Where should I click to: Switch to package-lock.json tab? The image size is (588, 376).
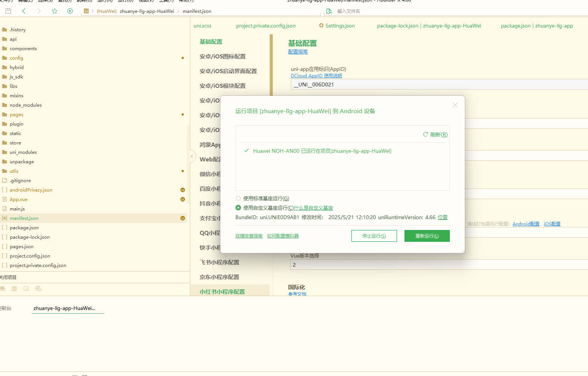[429, 26]
